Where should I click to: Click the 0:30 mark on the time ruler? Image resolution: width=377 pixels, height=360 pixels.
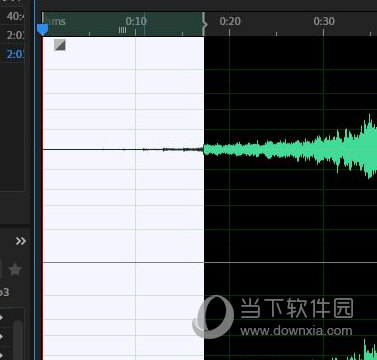[x=324, y=21]
